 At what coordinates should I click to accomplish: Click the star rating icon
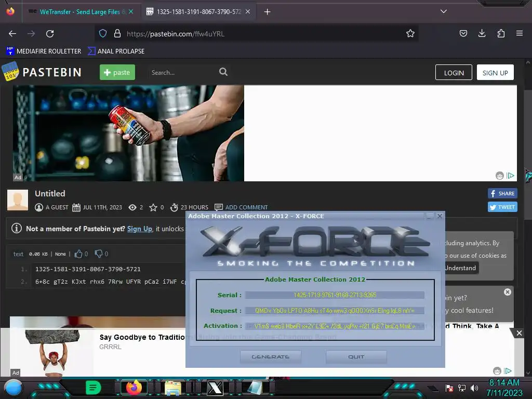(153, 207)
